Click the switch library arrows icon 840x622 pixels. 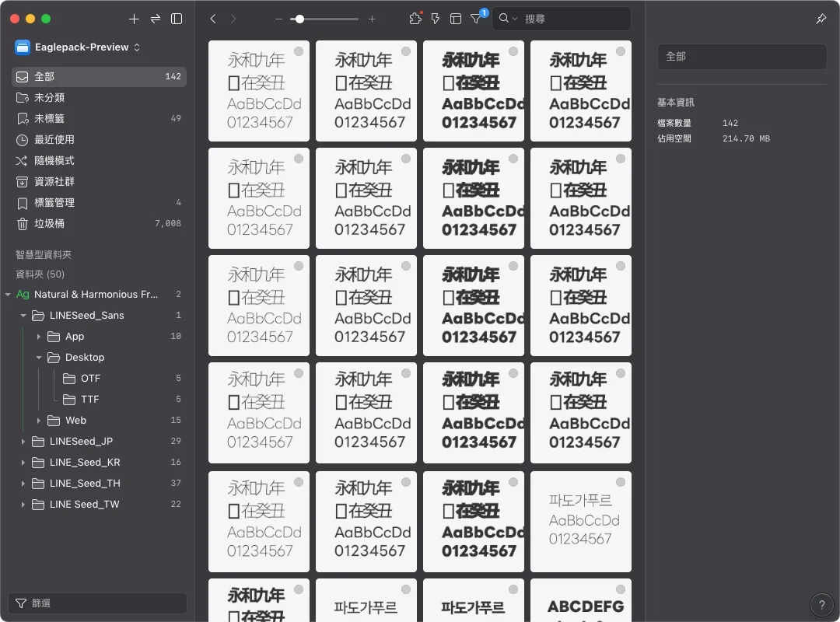[156, 19]
